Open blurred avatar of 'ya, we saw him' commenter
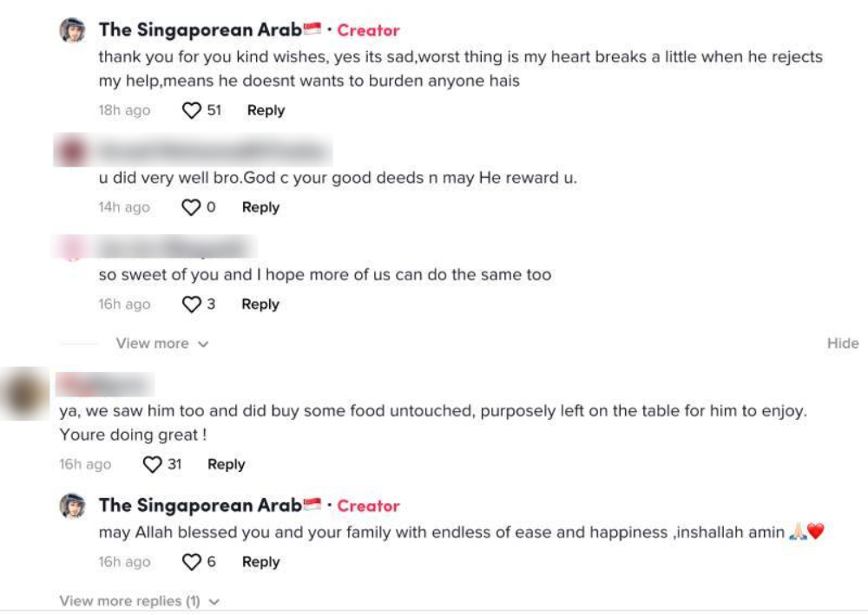This screenshot has height=615, width=868. coord(25,396)
